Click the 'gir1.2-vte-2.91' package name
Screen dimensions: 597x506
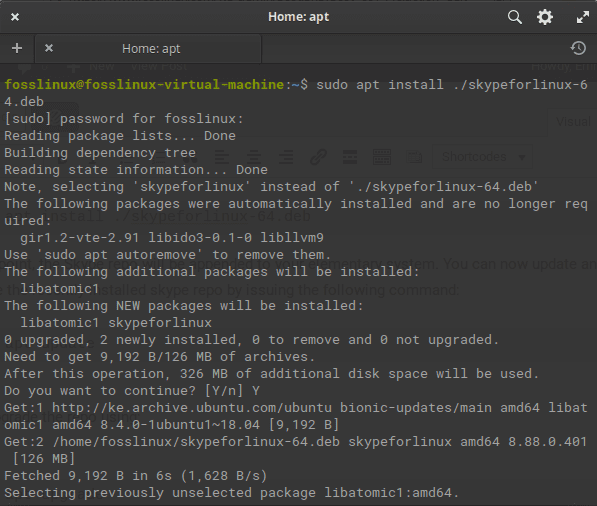click(80, 238)
